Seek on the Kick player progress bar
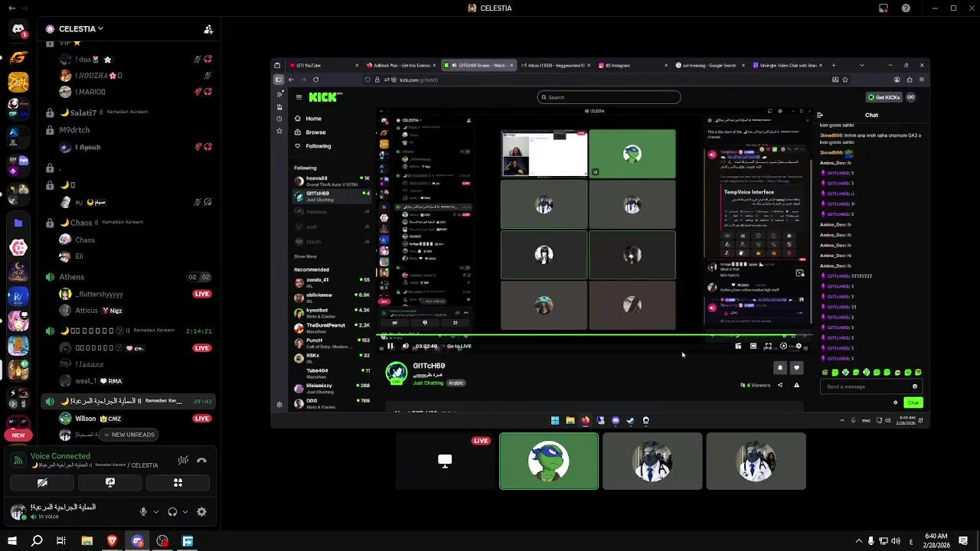This screenshot has width=980, height=551. pyautogui.click(x=595, y=336)
